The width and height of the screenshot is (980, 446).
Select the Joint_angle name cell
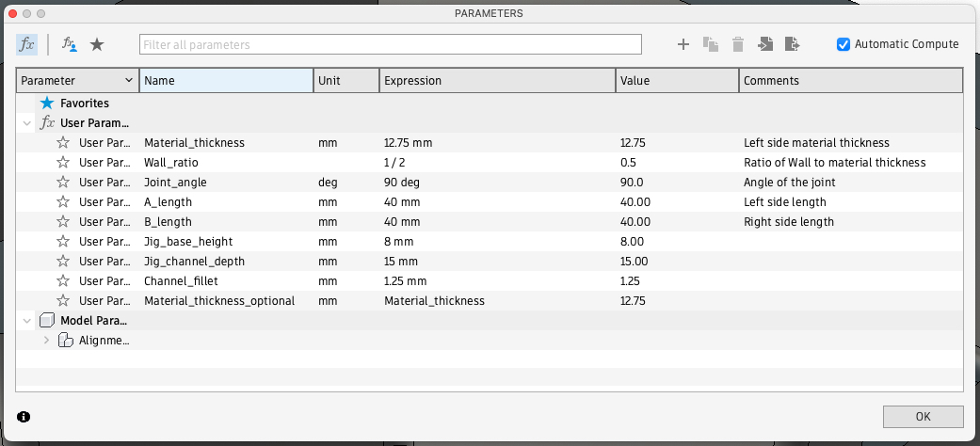[x=226, y=183]
